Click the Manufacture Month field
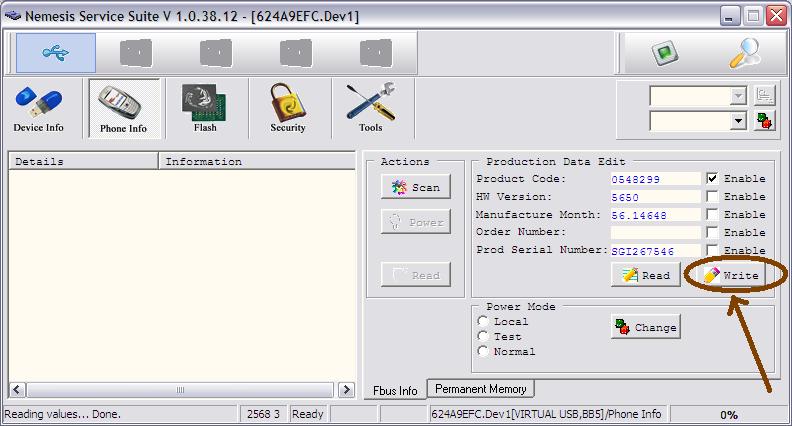 655,215
